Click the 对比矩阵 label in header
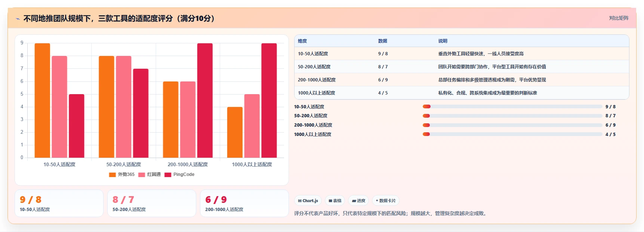The width and height of the screenshot is (644, 232). click(x=619, y=18)
